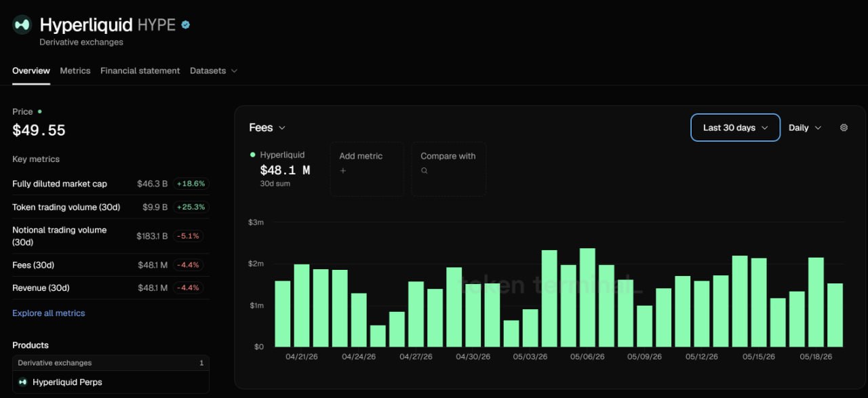868x398 pixels.
Task: Click the $183.1 B notional volume value
Action: click(152, 236)
